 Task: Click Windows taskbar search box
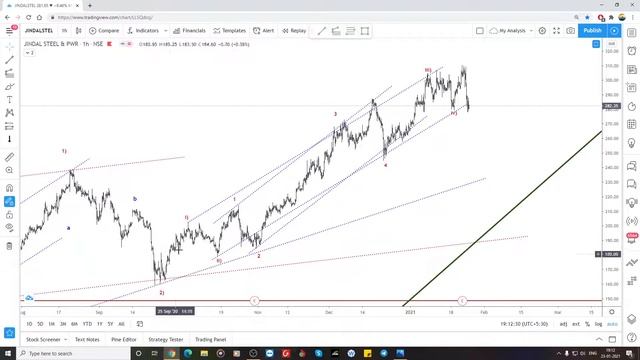[73, 353]
